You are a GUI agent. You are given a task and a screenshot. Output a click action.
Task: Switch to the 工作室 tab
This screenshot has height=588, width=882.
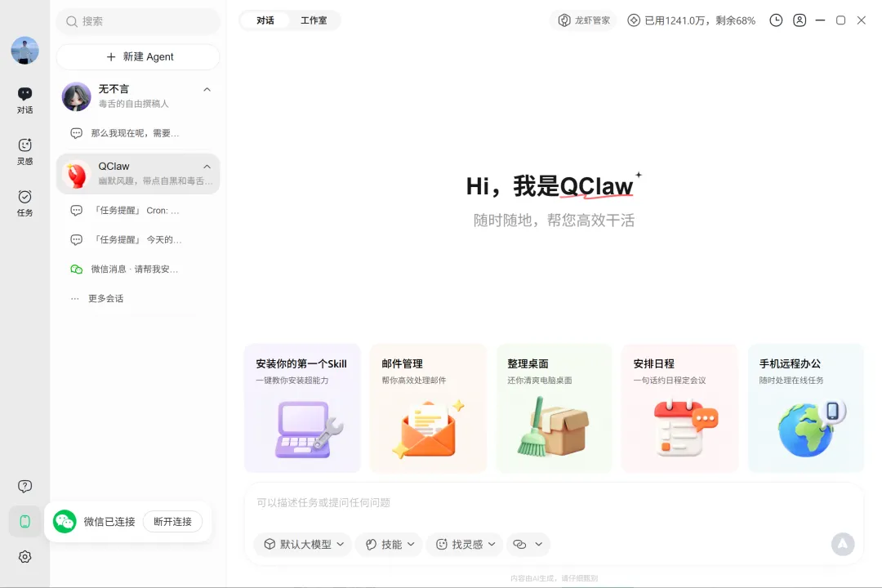(x=314, y=20)
